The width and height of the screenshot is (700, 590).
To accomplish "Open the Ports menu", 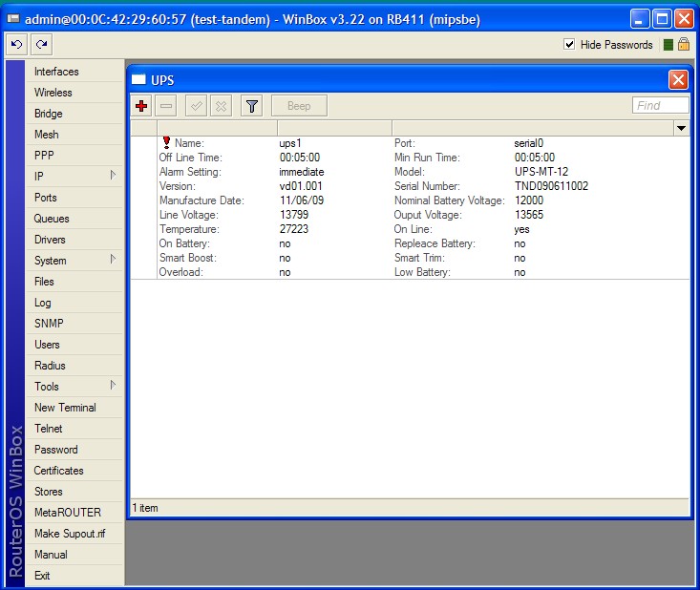I will click(74, 198).
